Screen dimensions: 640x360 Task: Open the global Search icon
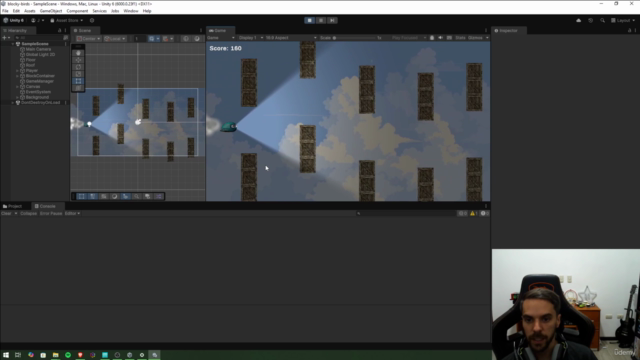602,20
